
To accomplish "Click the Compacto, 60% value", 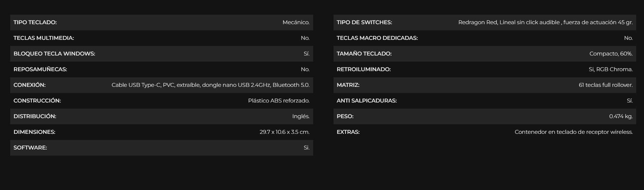I will (611, 54).
